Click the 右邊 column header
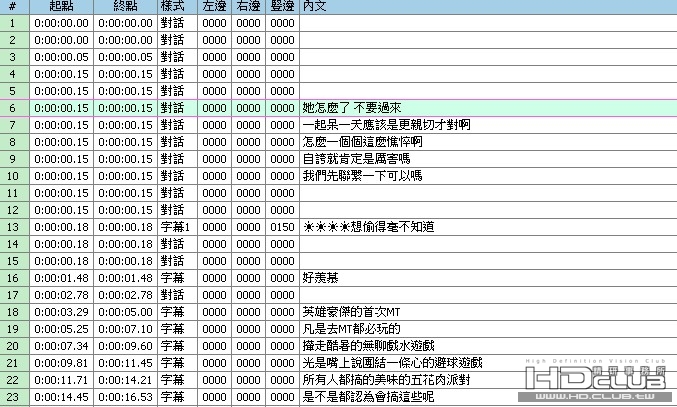 (x=248, y=6)
